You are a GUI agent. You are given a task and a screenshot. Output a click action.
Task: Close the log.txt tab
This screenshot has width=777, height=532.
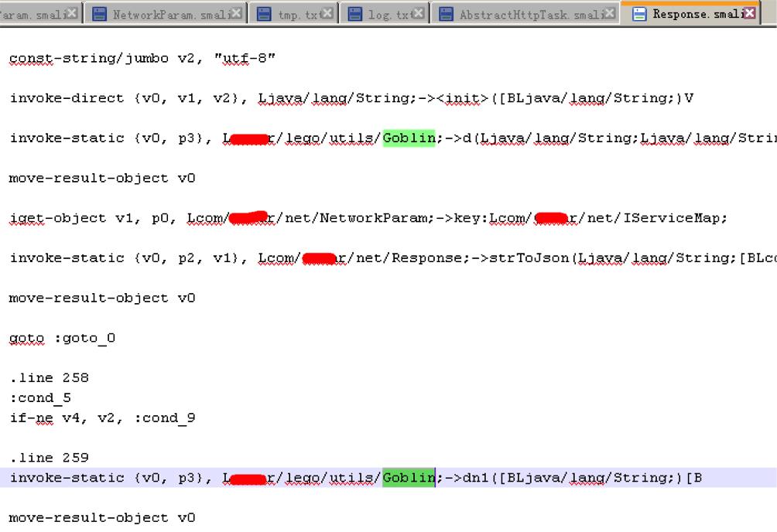tap(419, 14)
